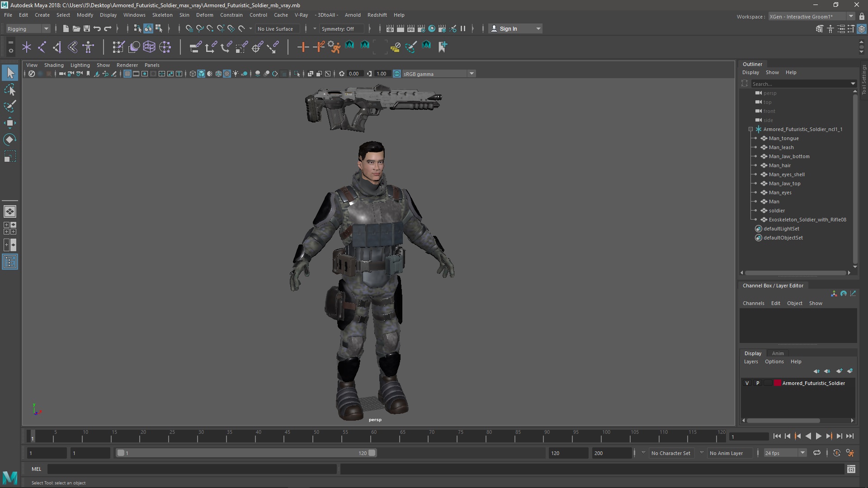Open the Symmetry: Off dropdown
Screen dimensions: 868x488
pos(342,28)
